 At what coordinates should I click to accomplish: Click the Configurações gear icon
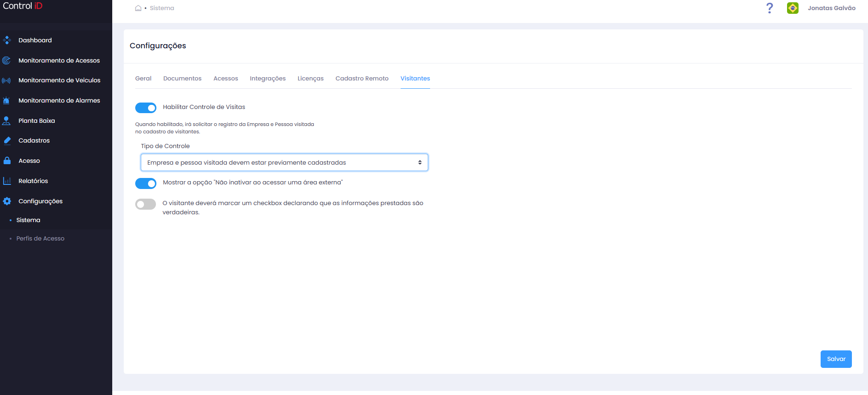click(x=7, y=201)
